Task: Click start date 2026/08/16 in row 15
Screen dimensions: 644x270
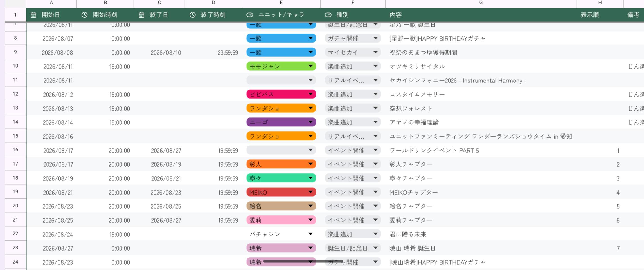Action: pos(58,137)
